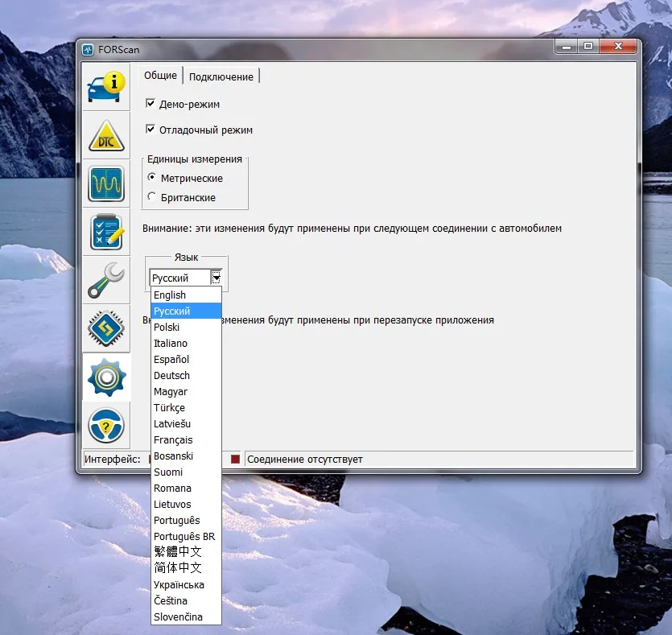
Task: Choose Romana from the language list
Action: click(186, 488)
